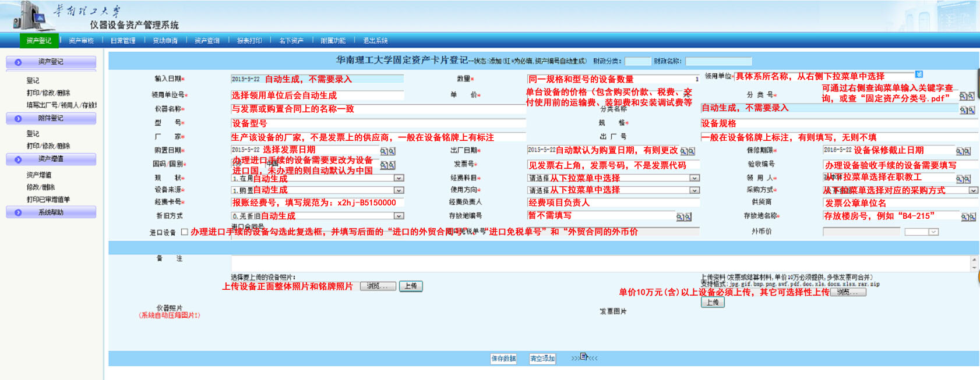Open lookup icon beside 国码/国别 field

click(x=388, y=165)
